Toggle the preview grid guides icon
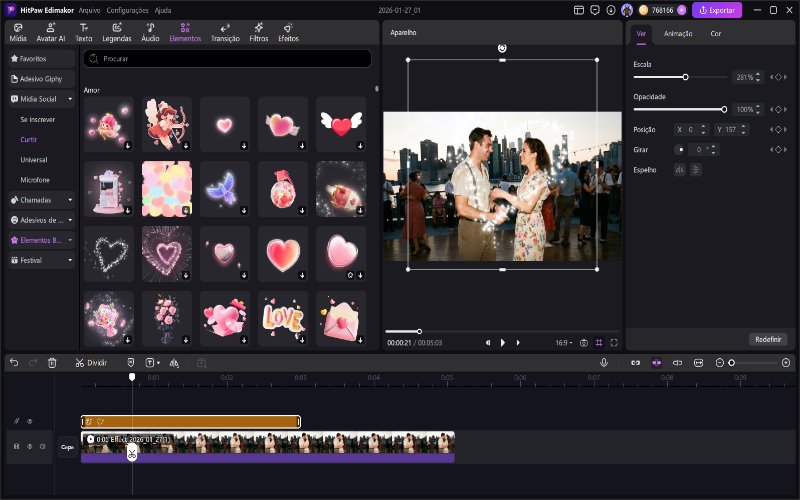 599,343
